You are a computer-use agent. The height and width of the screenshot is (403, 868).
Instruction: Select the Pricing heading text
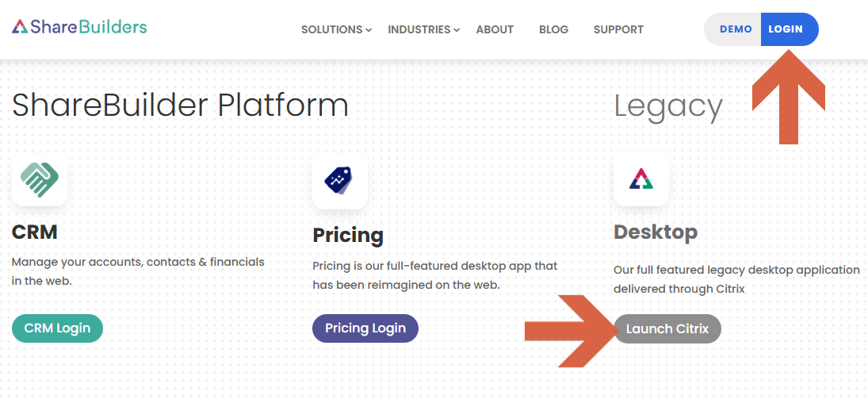(x=347, y=235)
